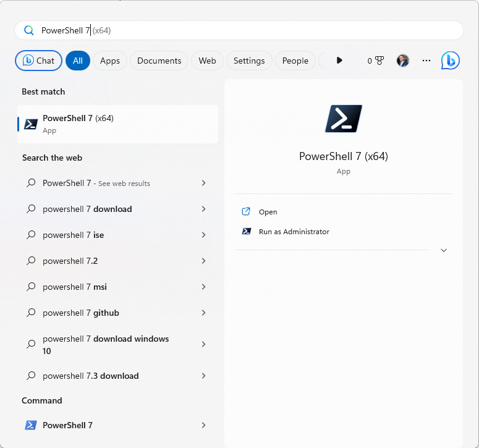Viewport: 479px width, 448px height.
Task: Click the 'Search the web' heading
Action: pyautogui.click(x=52, y=158)
